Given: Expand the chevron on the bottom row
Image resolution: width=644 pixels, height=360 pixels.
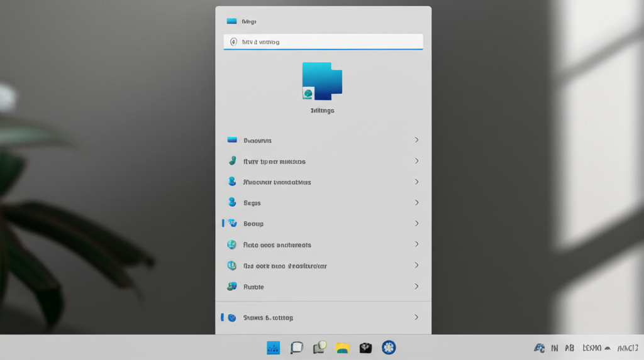Looking at the screenshot, I should (416, 317).
